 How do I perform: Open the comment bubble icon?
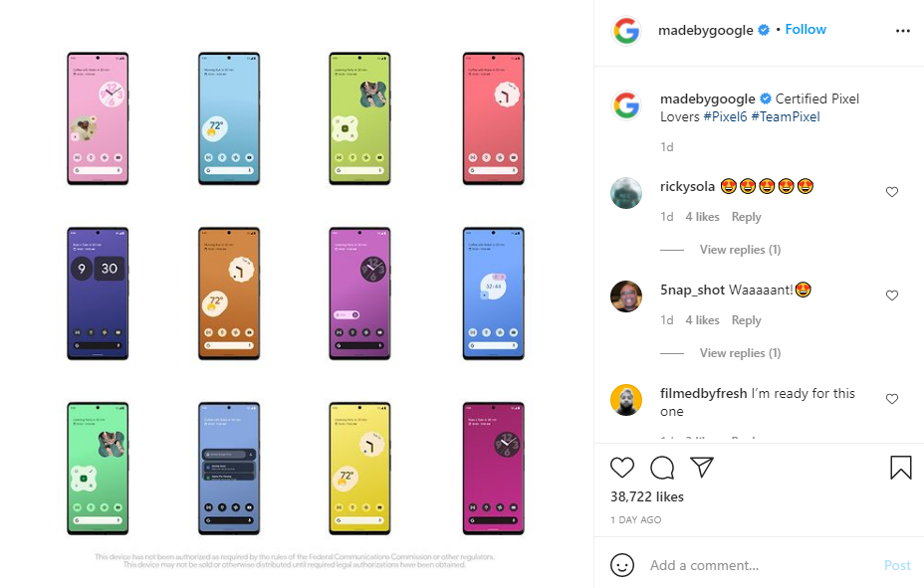point(662,468)
